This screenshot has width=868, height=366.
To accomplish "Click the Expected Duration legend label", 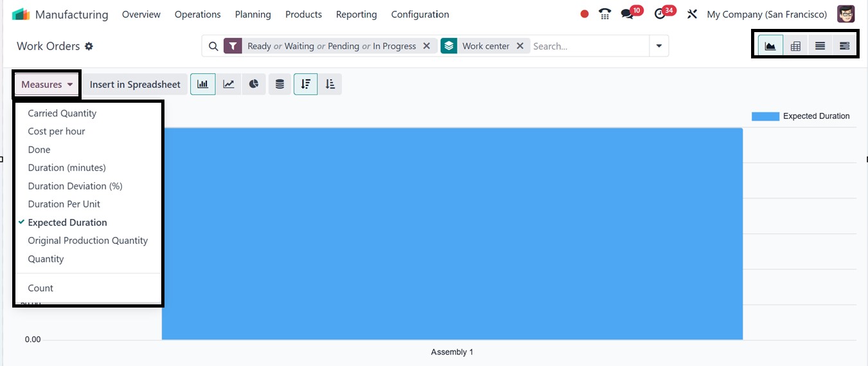I will 816,116.
